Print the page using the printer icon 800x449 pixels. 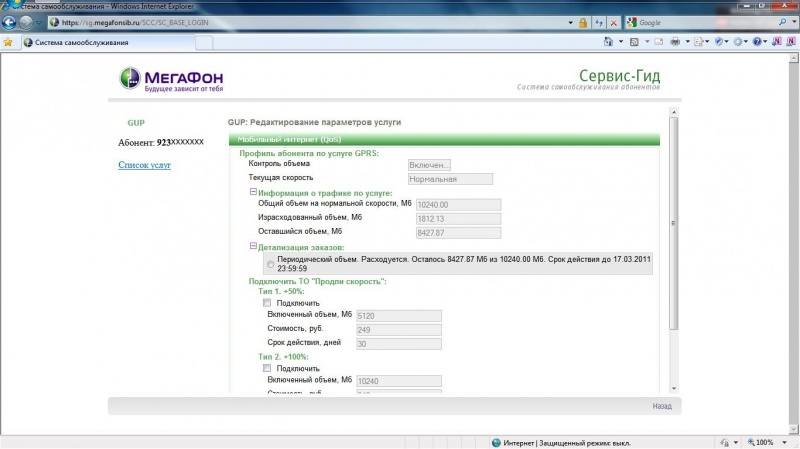(x=675, y=42)
